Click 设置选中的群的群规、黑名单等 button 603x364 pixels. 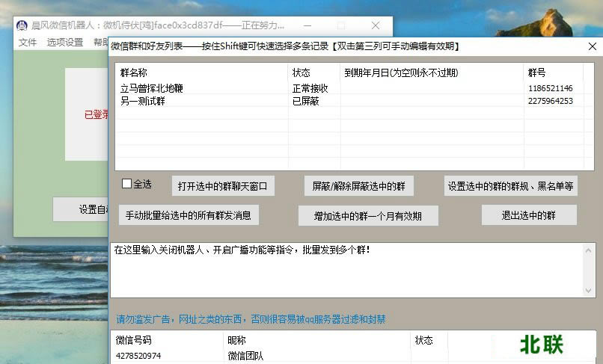coord(510,186)
